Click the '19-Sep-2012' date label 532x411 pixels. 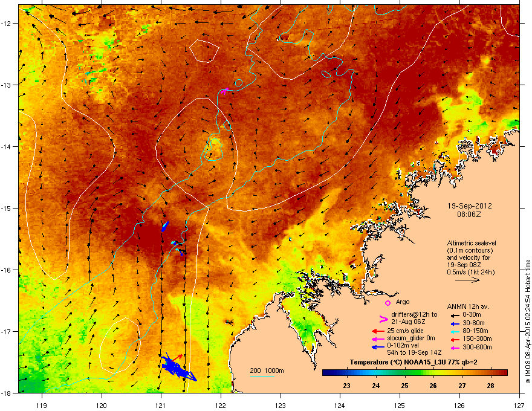click(x=469, y=206)
